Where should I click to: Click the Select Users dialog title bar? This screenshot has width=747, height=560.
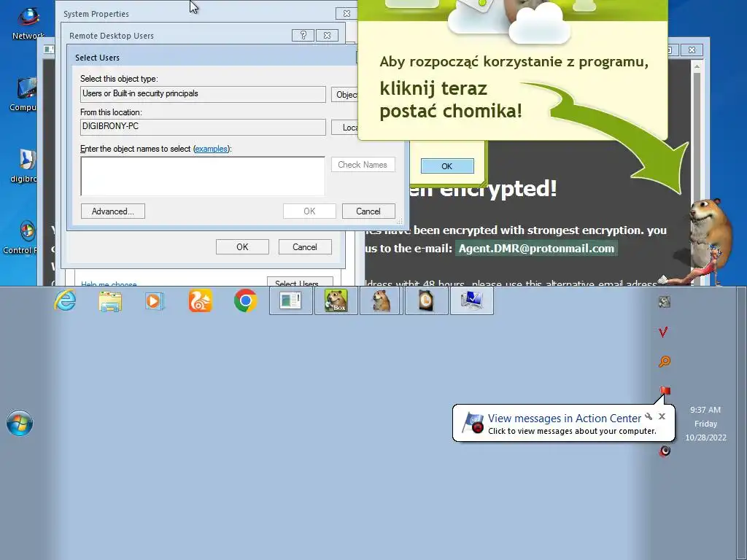click(x=213, y=57)
